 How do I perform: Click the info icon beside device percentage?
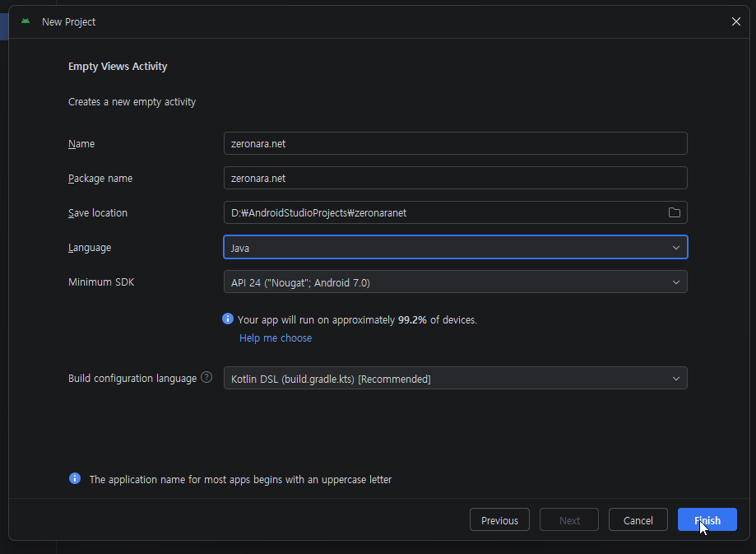(228, 319)
